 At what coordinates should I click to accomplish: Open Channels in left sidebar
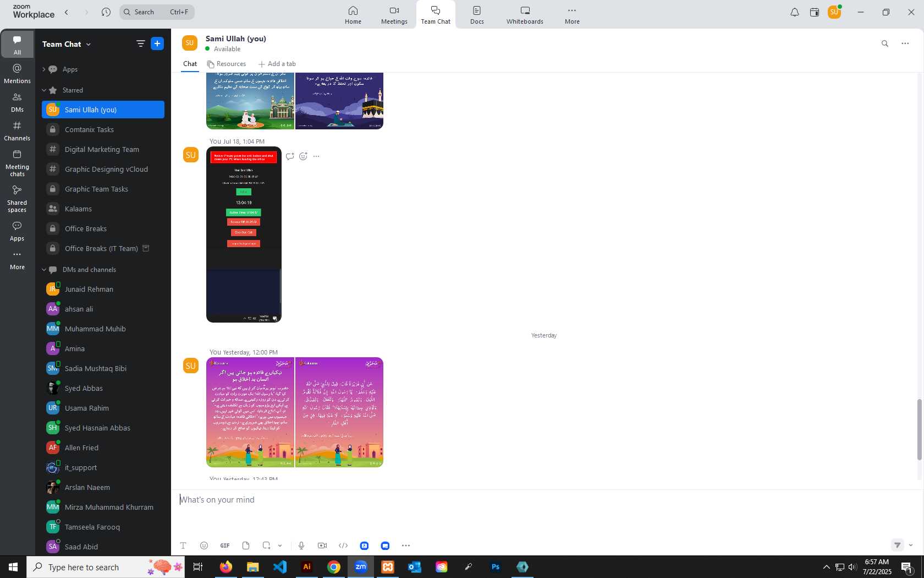tap(17, 131)
